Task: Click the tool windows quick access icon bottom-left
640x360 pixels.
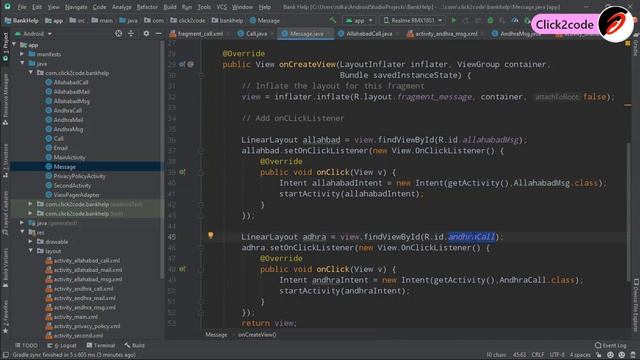Action: pos(6,355)
